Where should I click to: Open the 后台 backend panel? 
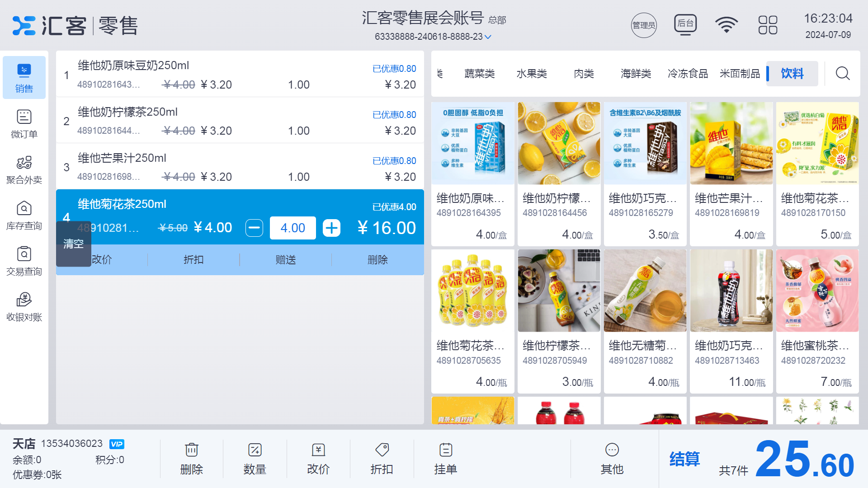click(x=685, y=25)
